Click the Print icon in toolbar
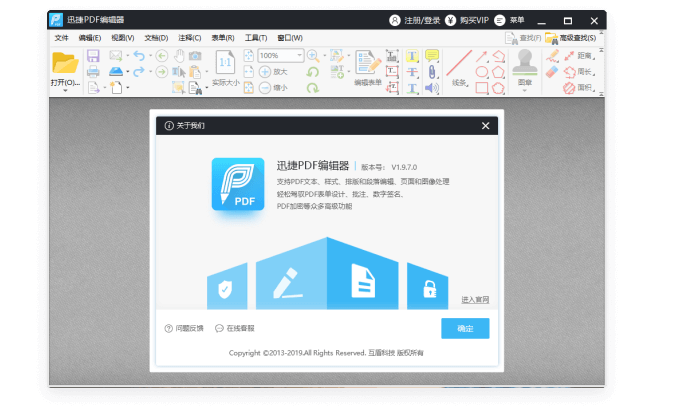The image size is (692, 410). (x=93, y=71)
